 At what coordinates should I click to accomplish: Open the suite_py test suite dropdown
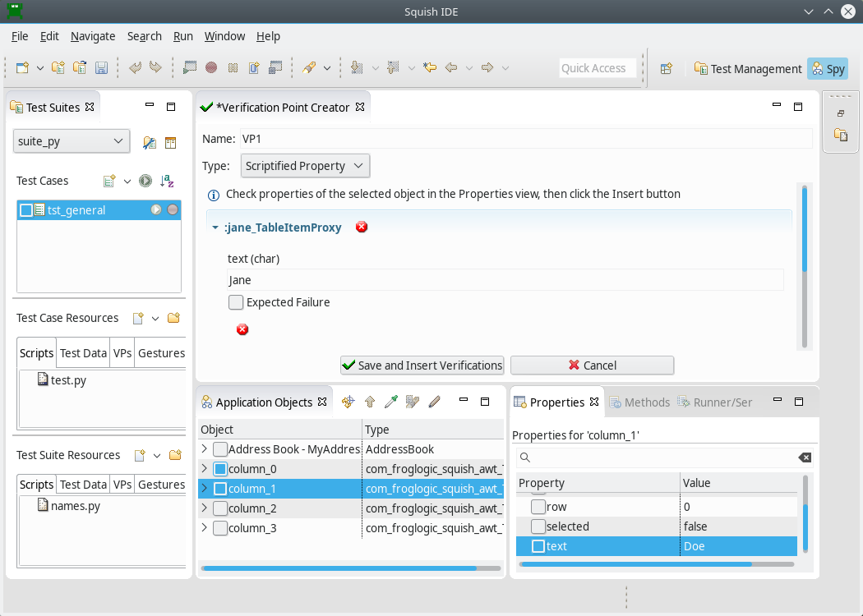click(72, 141)
